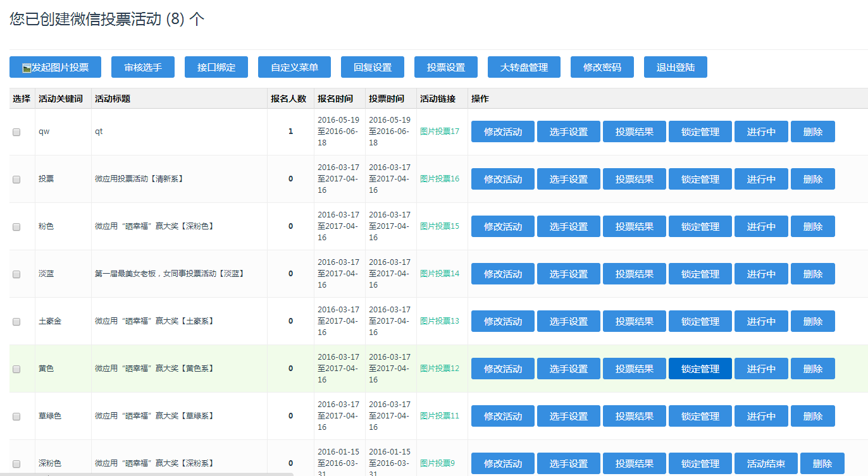Image resolution: width=868 pixels, height=476 pixels.
Task: Click 锁定管理 on the 黄色 row
Action: (700, 368)
